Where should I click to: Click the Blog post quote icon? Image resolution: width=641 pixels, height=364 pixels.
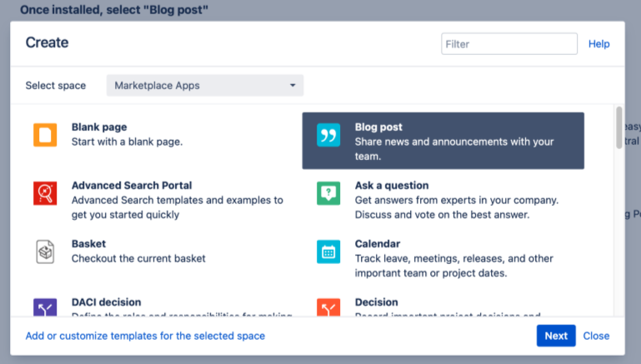328,135
